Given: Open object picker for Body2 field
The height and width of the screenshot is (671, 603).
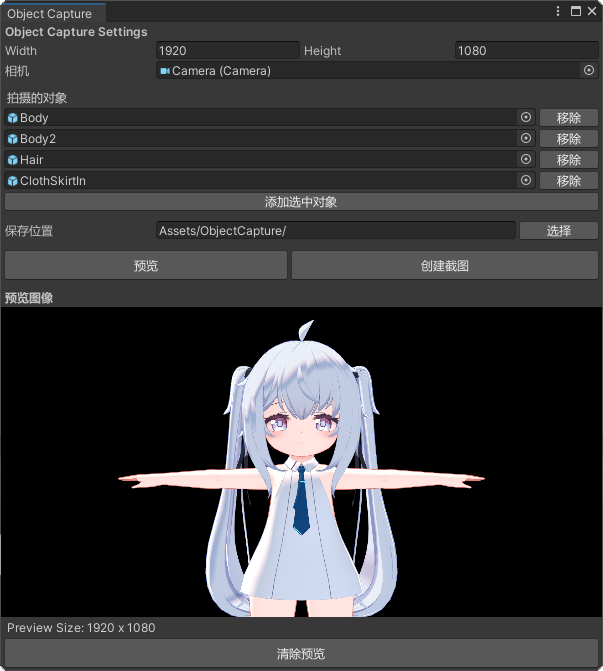Looking at the screenshot, I should point(526,138).
